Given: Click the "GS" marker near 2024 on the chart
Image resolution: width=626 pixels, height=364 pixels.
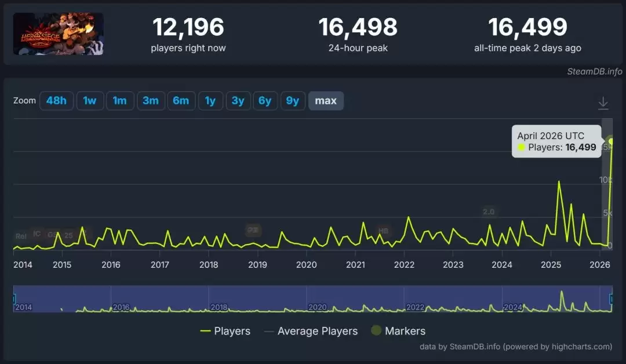Looking at the screenshot, I should (52, 235).
